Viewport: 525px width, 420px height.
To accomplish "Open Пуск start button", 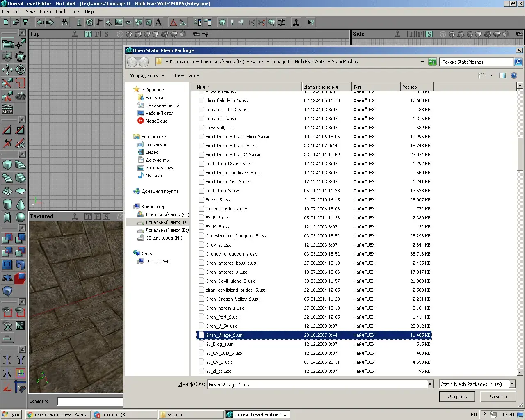I will (11, 415).
